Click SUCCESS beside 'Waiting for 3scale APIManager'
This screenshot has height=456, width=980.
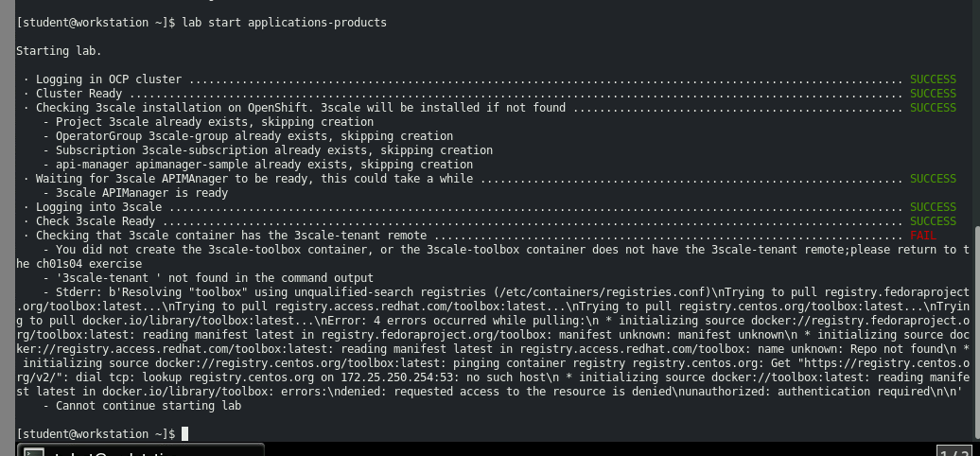[x=933, y=179]
